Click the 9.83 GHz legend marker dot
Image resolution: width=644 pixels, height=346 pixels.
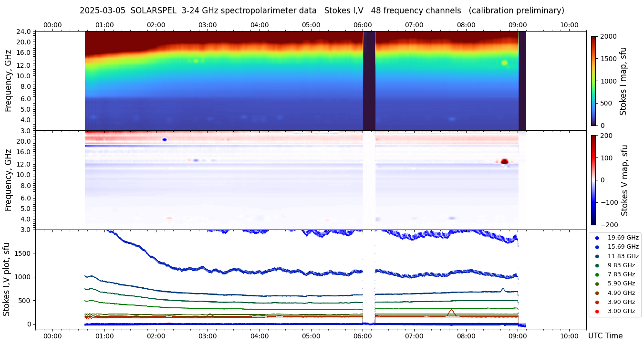point(597,265)
